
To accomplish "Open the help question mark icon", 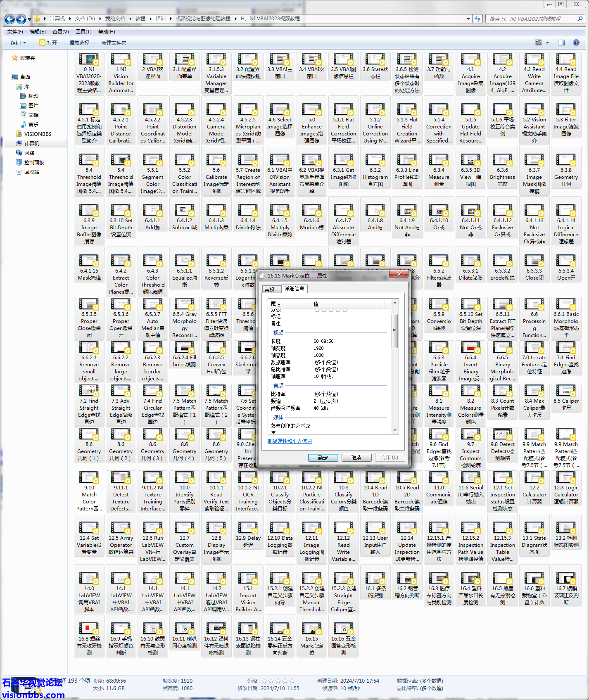I will (x=576, y=43).
